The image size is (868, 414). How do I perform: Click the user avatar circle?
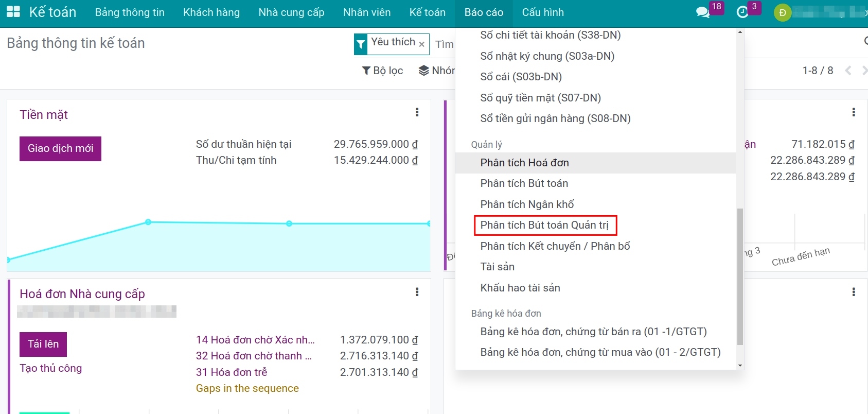click(x=783, y=12)
